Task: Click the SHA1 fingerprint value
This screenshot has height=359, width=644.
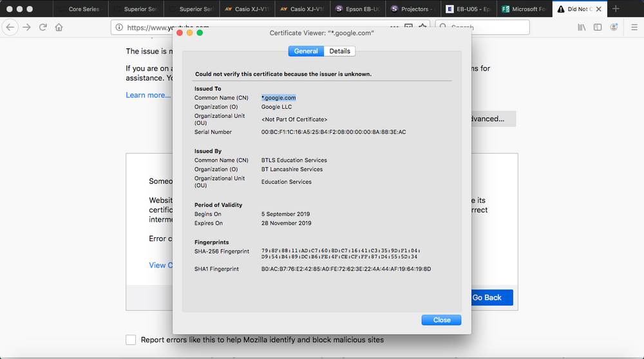Action: (346, 269)
